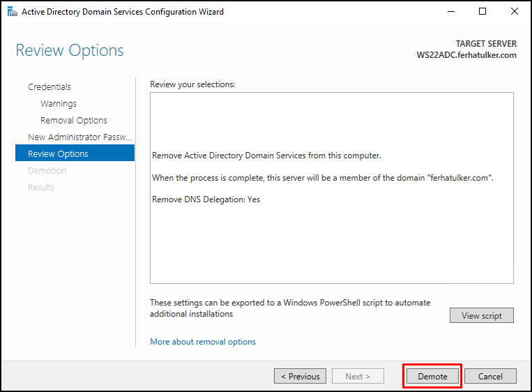Click the Results step in sidebar
The height and width of the screenshot is (392, 532).
41,187
